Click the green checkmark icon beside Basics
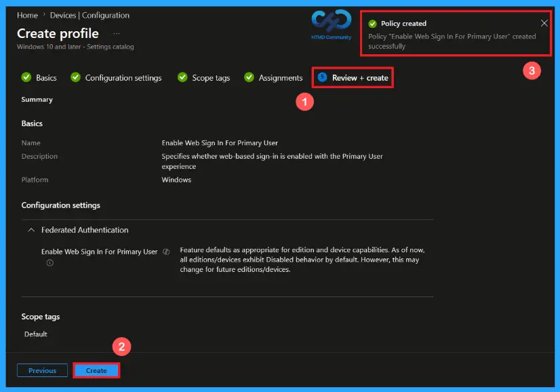The image size is (560, 392). click(26, 77)
